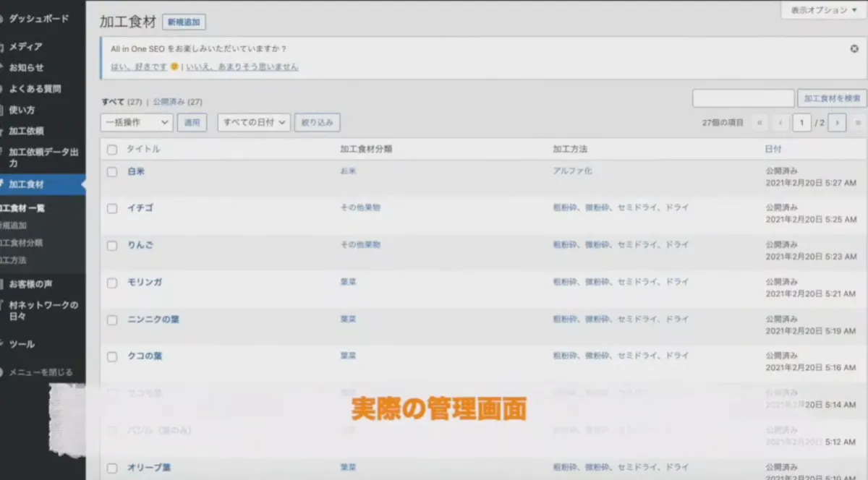This screenshot has width=868, height=480.
Task: Check the イチゴ row checkbox
Action: tap(112, 208)
